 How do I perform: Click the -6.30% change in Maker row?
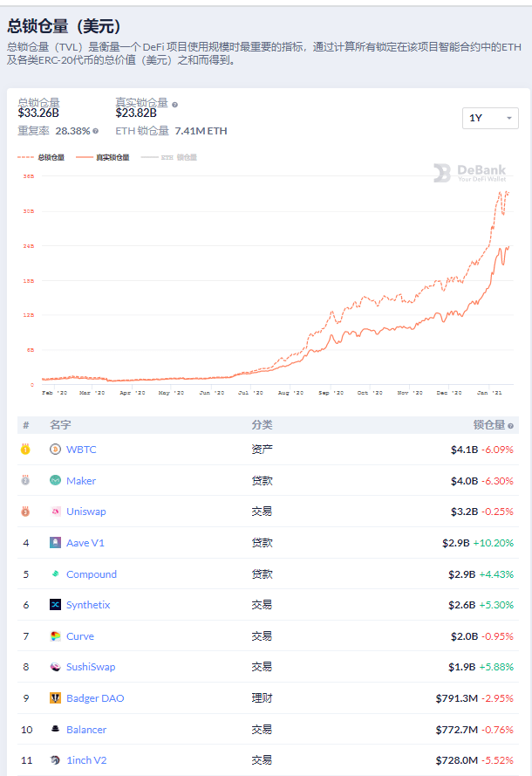[x=497, y=481]
